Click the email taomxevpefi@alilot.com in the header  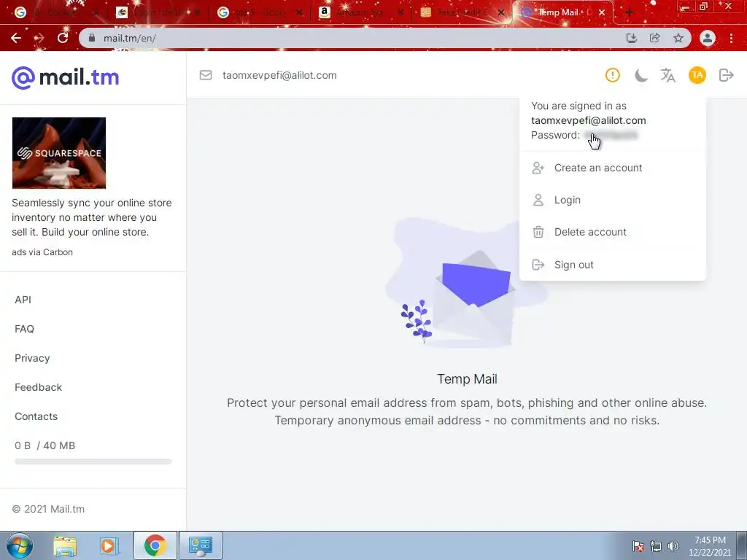(x=279, y=75)
